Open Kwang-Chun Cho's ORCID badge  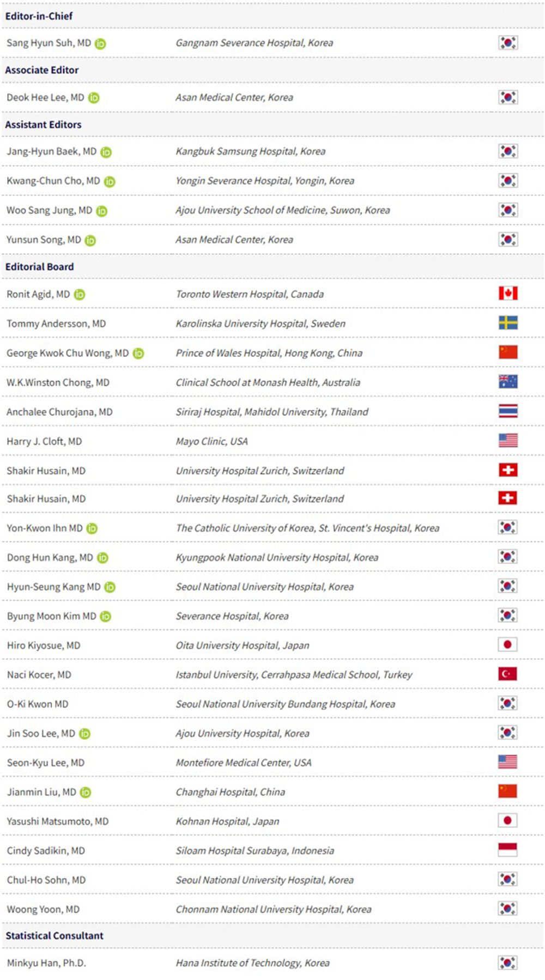point(110,181)
